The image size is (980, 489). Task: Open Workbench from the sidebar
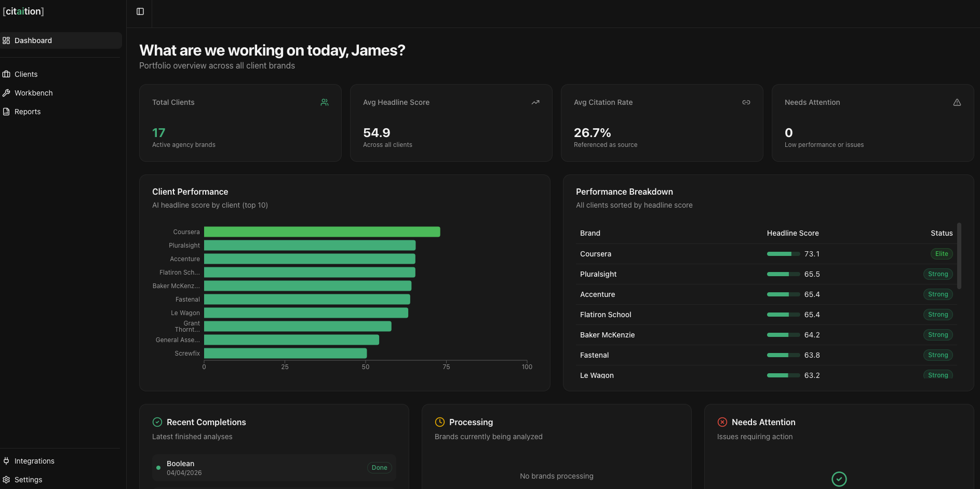(33, 93)
